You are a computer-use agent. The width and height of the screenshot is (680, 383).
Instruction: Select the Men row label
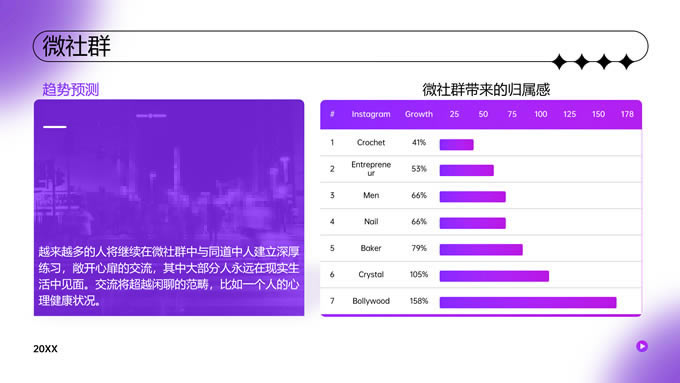point(371,195)
